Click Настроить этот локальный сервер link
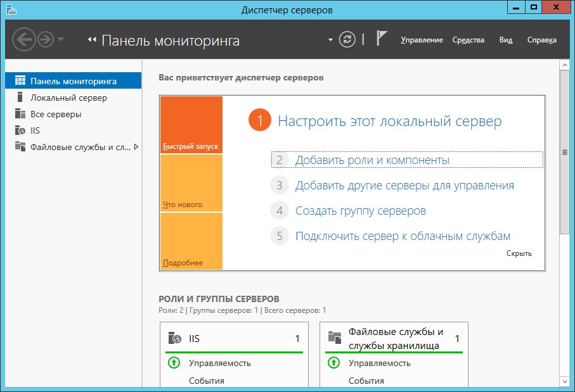Image resolution: width=575 pixels, height=392 pixels. click(389, 121)
